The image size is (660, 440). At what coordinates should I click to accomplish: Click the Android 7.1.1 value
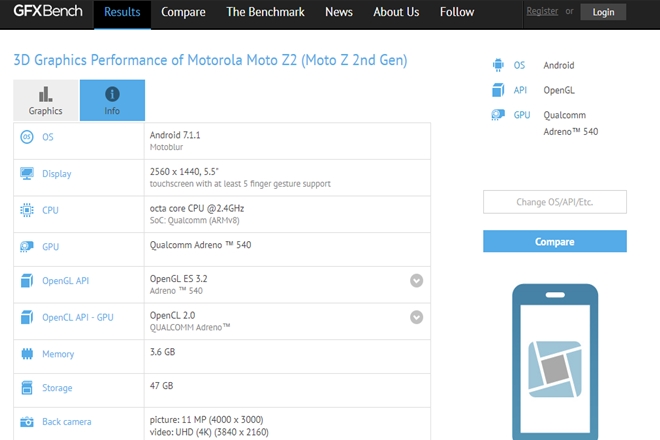pos(175,135)
